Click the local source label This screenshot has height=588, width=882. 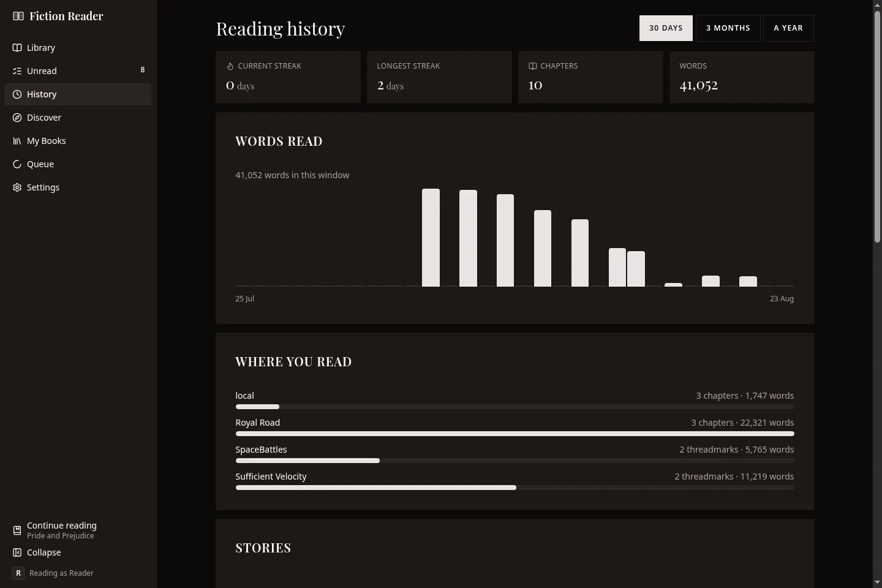(244, 396)
